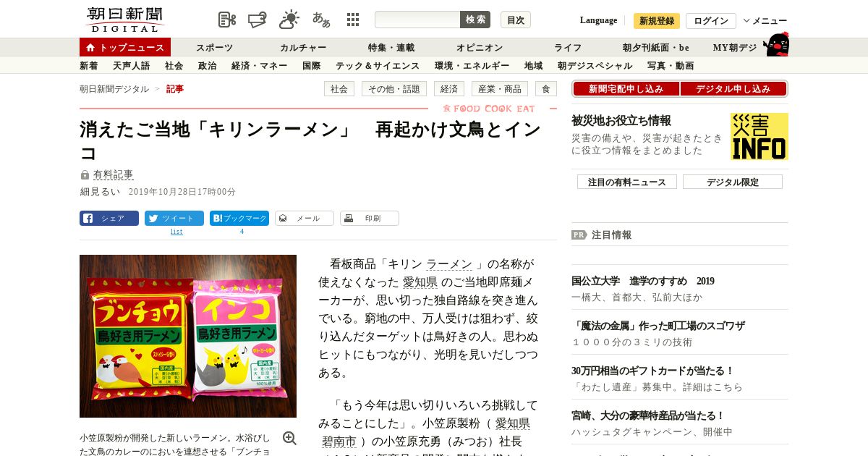The width and height of the screenshot is (868, 456).
Task: Click the 新規登録 register button
Action: tap(657, 20)
